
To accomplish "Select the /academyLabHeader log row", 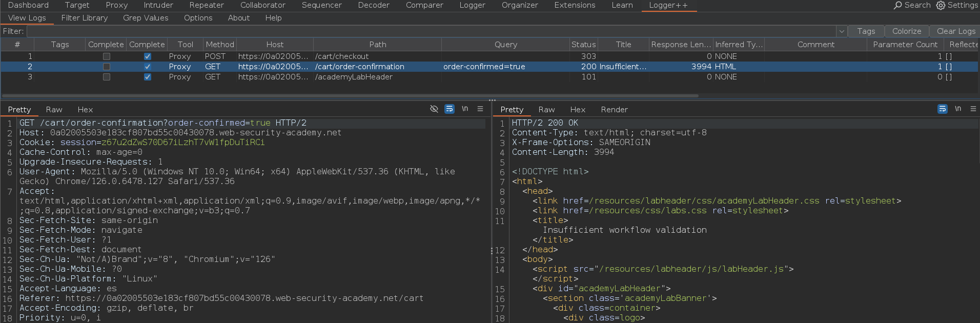I will pos(489,77).
